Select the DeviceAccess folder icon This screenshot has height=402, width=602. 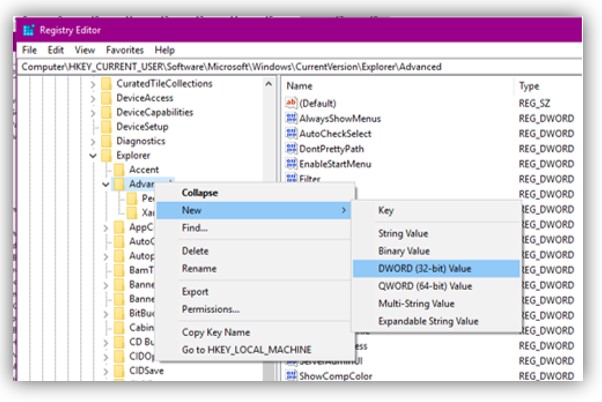pyautogui.click(x=106, y=98)
